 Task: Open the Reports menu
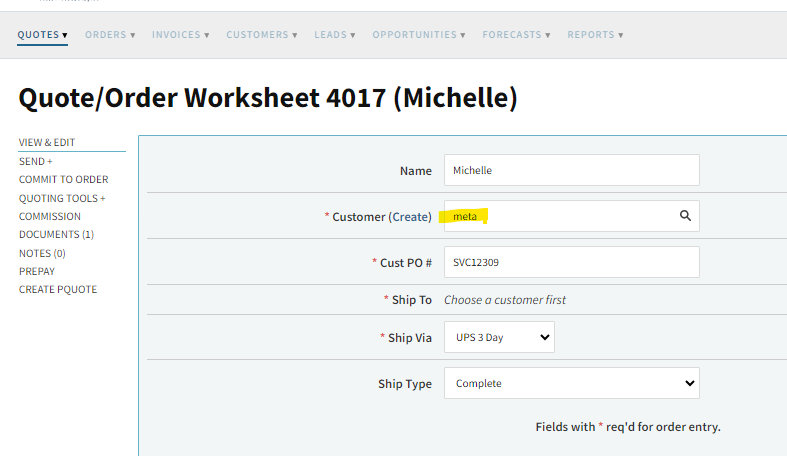(595, 35)
